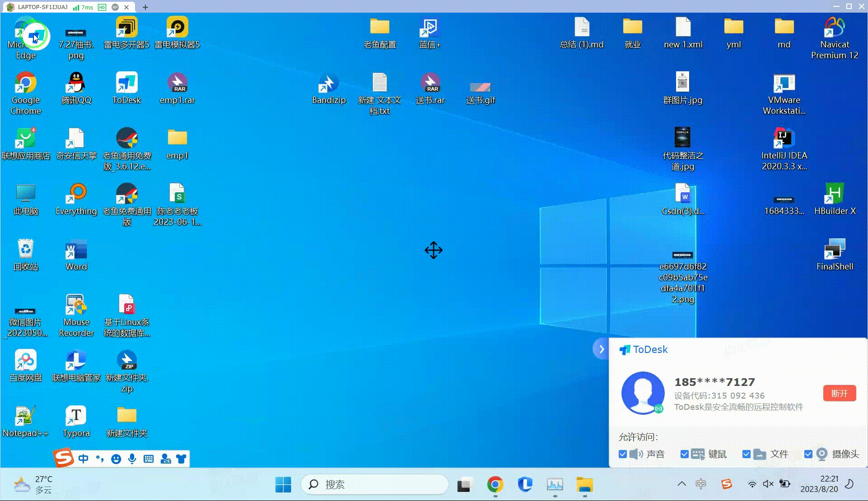Add a new remote session tab
Screen dimensions: 868x501
(145, 7)
